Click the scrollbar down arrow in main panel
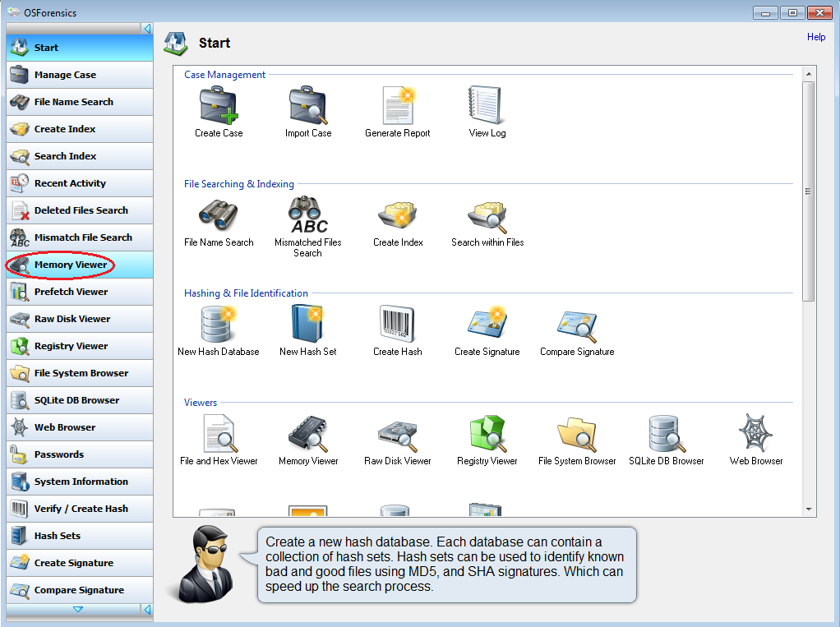The image size is (840, 627). [x=808, y=509]
